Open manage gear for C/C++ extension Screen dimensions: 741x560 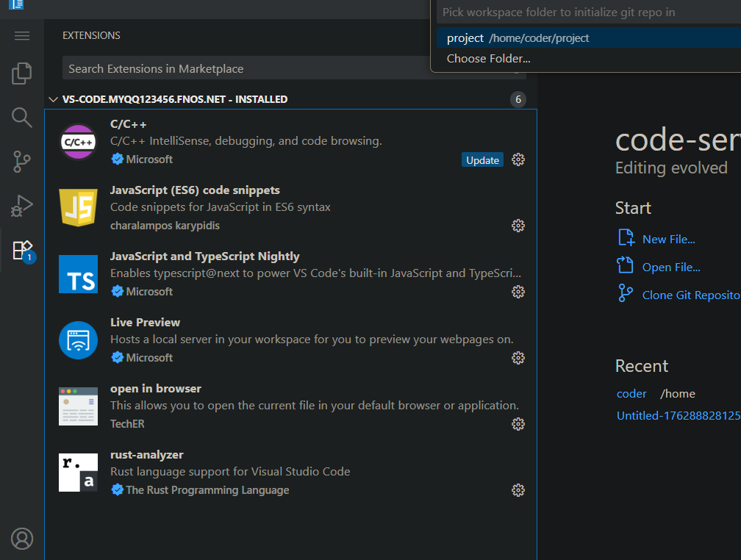(518, 159)
